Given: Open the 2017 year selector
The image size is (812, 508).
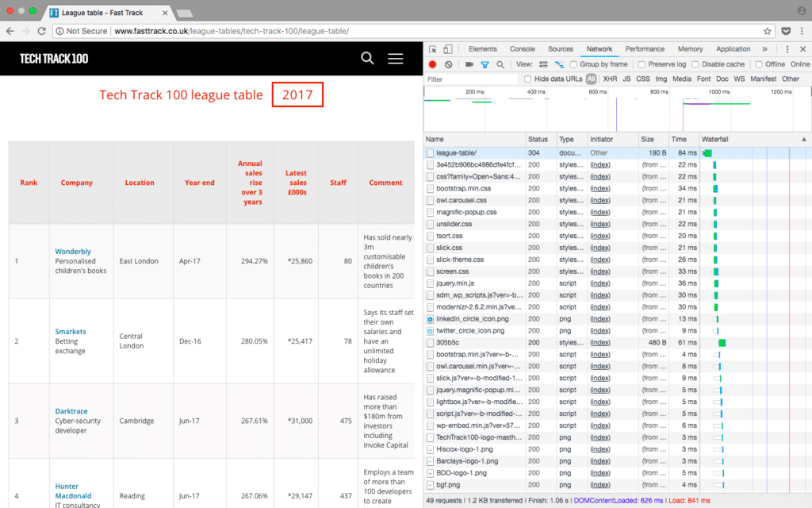Looking at the screenshot, I should [x=297, y=95].
